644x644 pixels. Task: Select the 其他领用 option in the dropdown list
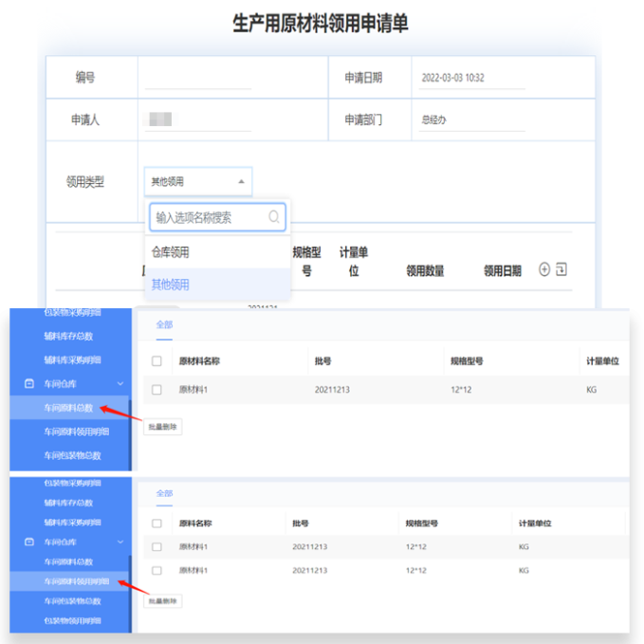171,284
